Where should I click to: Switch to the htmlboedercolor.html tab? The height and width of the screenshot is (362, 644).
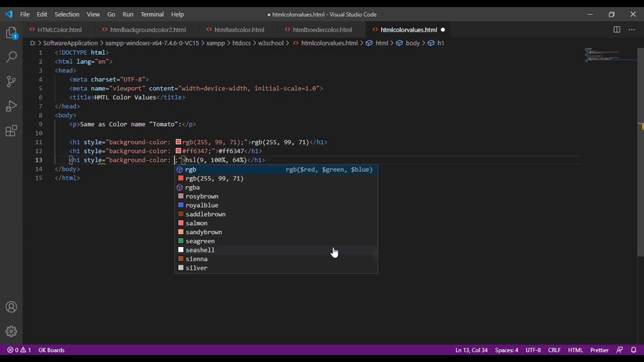pos(323,30)
